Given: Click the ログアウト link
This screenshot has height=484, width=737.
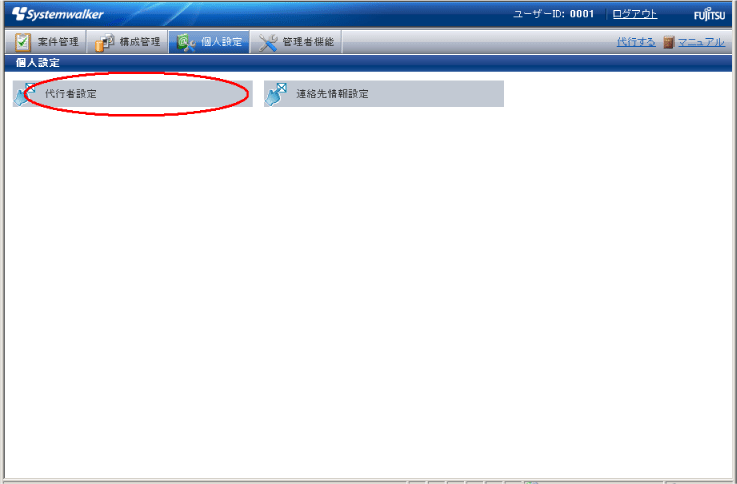Looking at the screenshot, I should coord(635,14).
